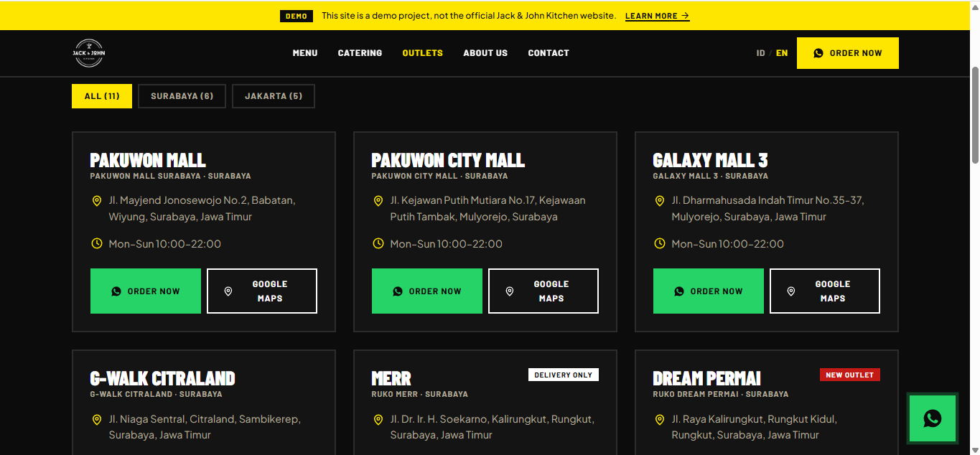Click the subtitle 'Pakuwon Mall Surabaya · Surabaya'

tap(171, 176)
